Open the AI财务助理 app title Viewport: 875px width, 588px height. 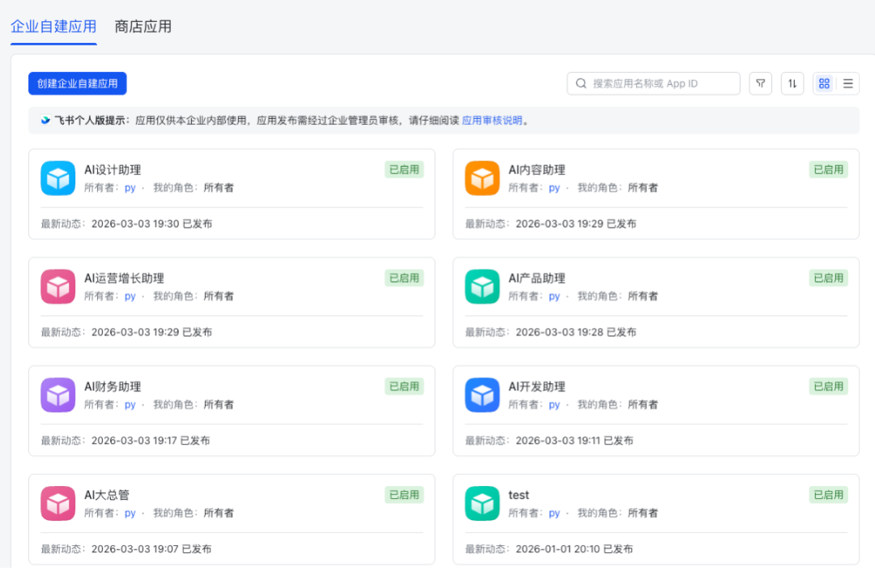(113, 386)
